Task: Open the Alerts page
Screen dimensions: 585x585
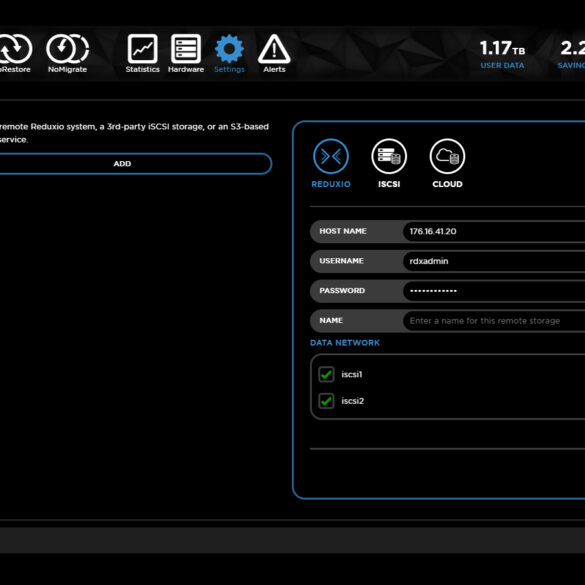Action: tap(274, 53)
